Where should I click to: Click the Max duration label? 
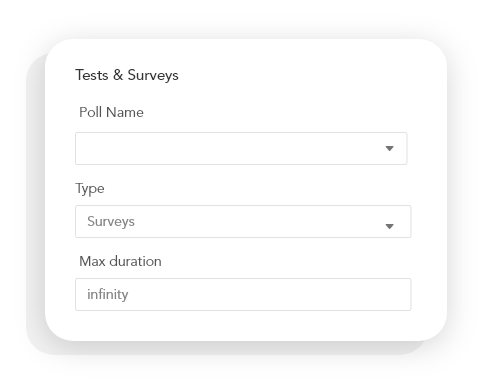tap(120, 261)
